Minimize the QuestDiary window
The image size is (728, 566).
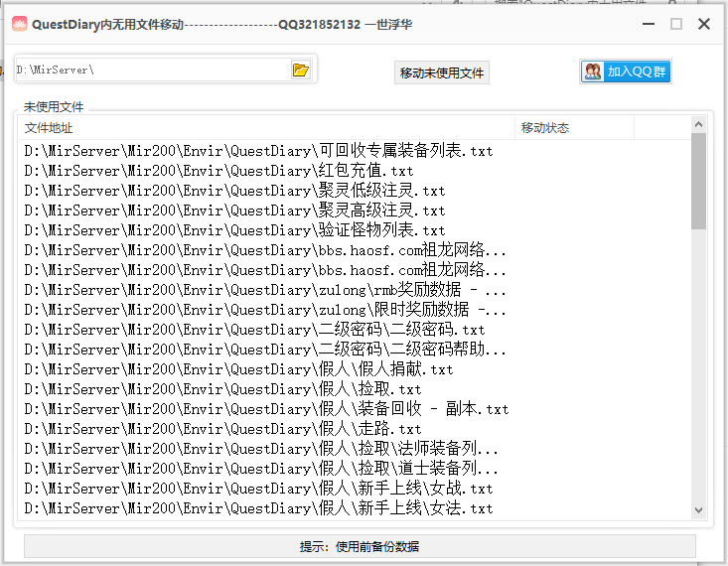pos(649,24)
